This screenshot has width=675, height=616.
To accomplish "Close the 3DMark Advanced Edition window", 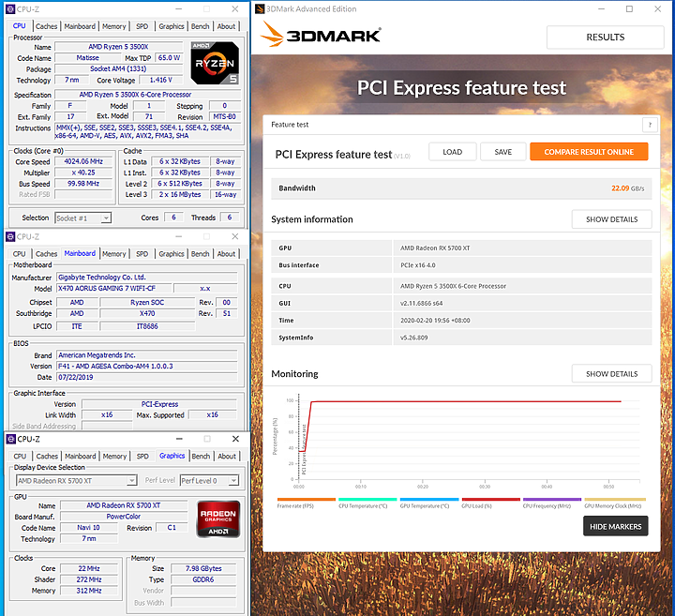I will click(658, 9).
